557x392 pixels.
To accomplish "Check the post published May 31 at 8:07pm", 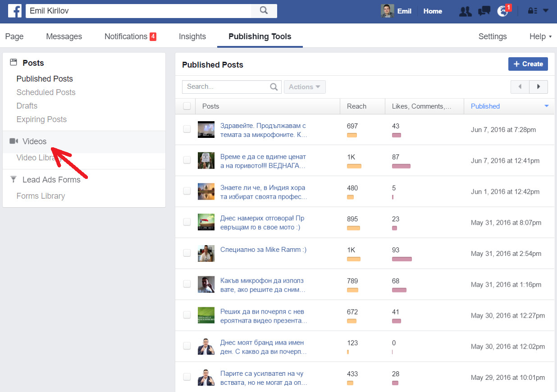I will coord(187,222).
